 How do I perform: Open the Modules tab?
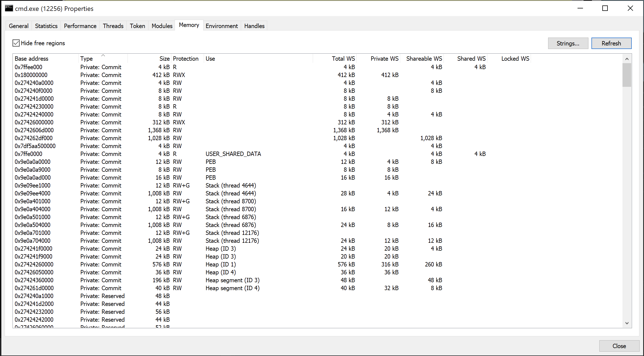(162, 26)
